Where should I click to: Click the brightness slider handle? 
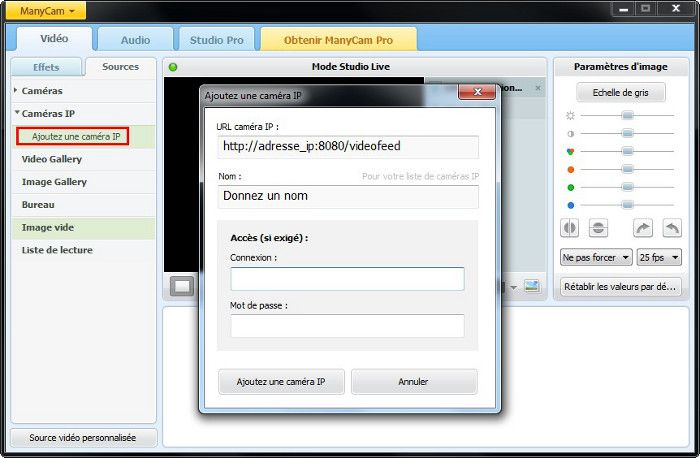627,116
